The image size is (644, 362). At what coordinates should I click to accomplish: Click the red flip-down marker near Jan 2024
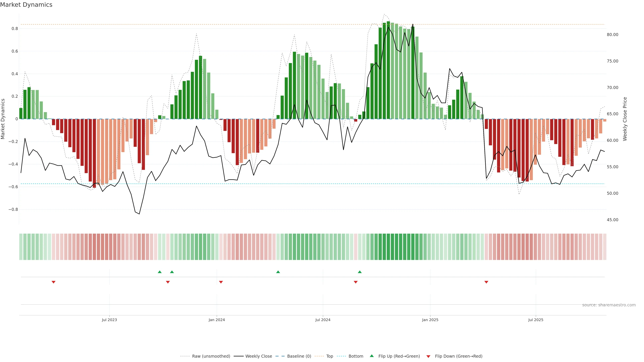tap(221, 282)
